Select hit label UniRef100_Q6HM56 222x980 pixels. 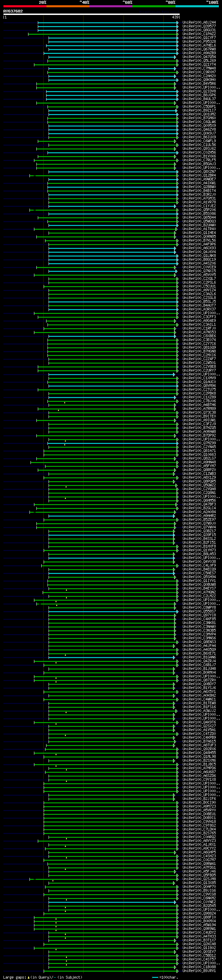[199, 501]
